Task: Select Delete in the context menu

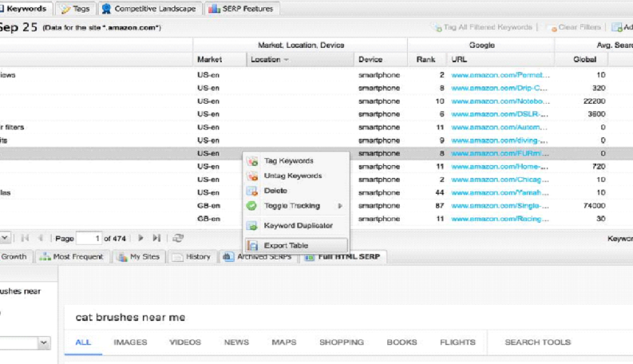Action: point(296,191)
